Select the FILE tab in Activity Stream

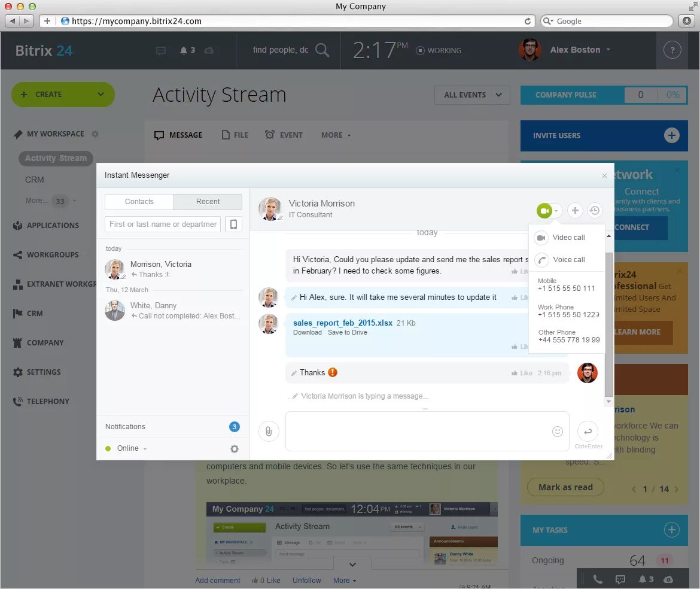(235, 135)
